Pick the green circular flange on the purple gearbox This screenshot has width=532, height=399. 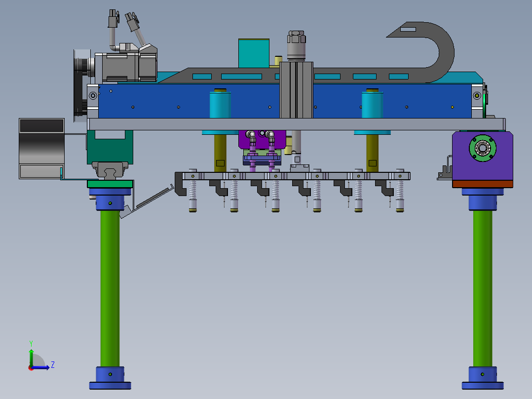[x=483, y=148]
